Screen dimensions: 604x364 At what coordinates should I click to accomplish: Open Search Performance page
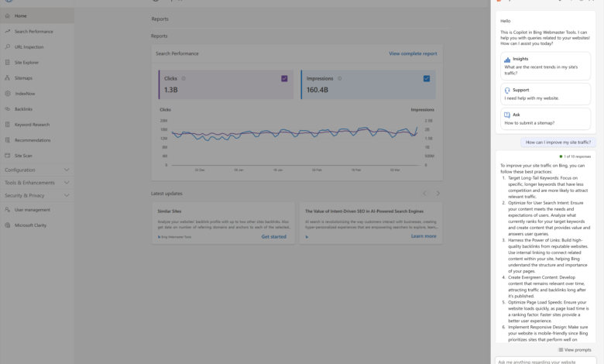point(37,31)
